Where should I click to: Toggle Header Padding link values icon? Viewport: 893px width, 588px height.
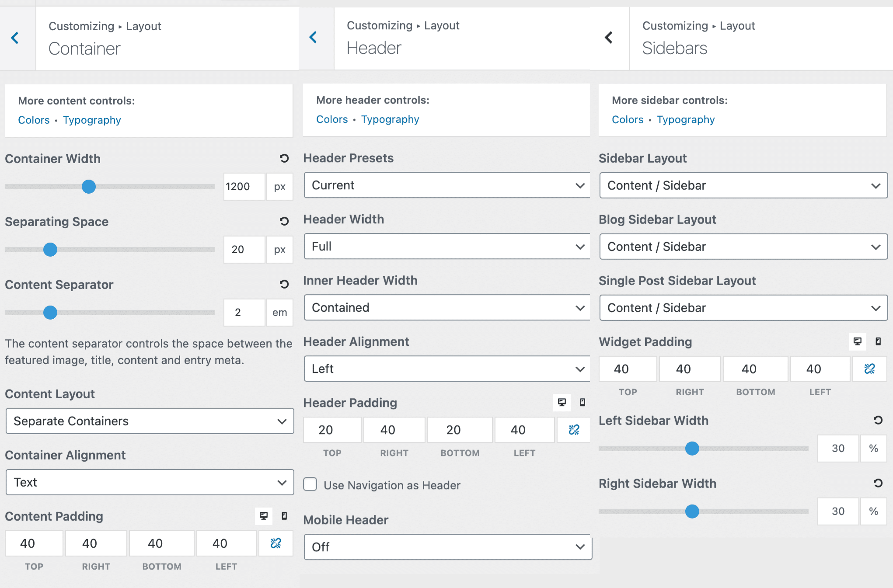(574, 430)
